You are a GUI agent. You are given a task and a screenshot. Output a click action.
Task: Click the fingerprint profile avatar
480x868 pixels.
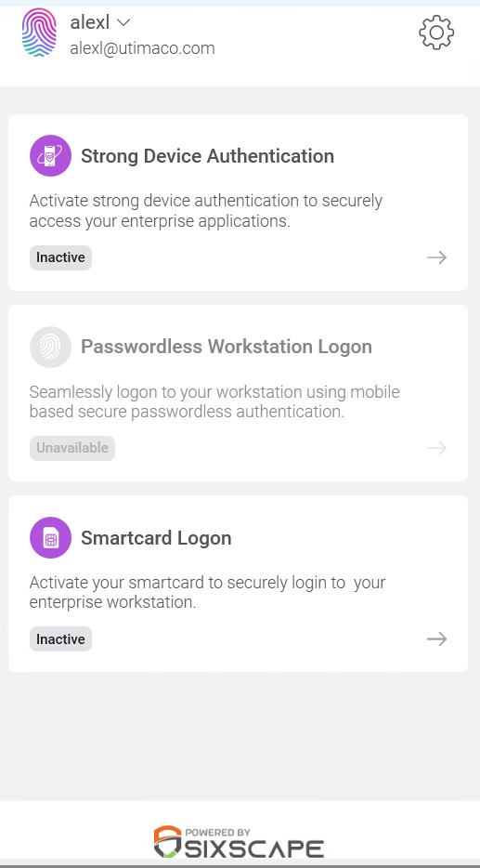39,33
